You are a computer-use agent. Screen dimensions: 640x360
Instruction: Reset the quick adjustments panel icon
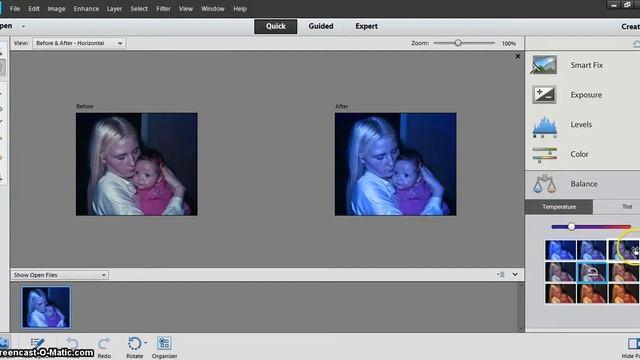(636, 43)
